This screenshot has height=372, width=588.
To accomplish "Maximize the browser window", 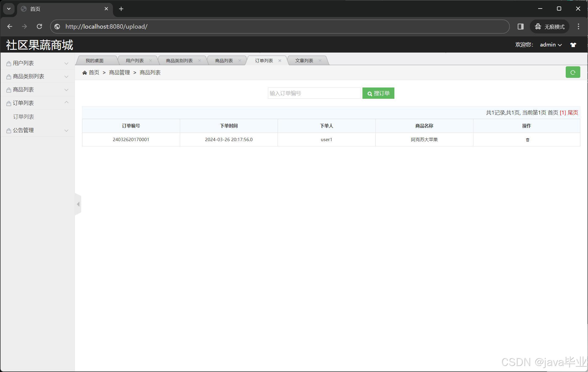I will click(559, 9).
